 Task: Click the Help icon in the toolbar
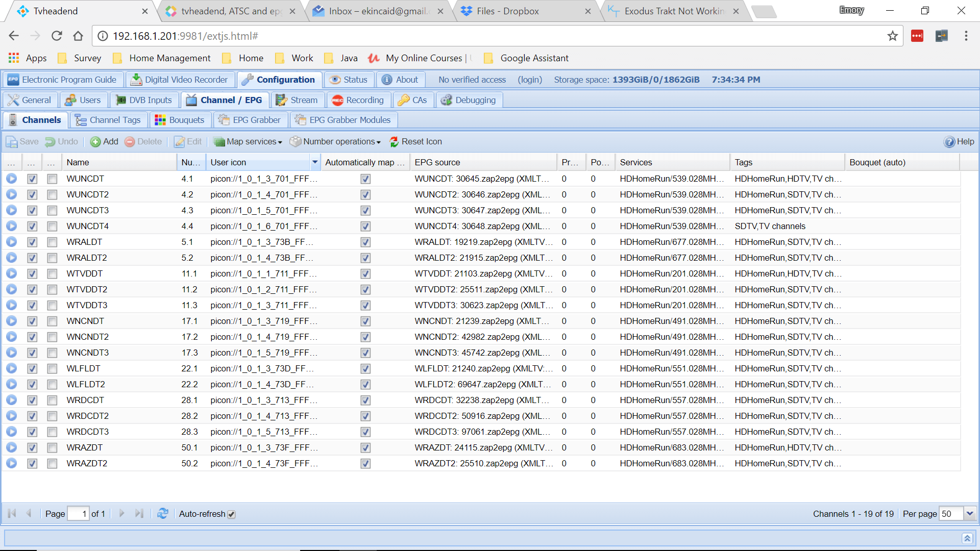click(949, 142)
